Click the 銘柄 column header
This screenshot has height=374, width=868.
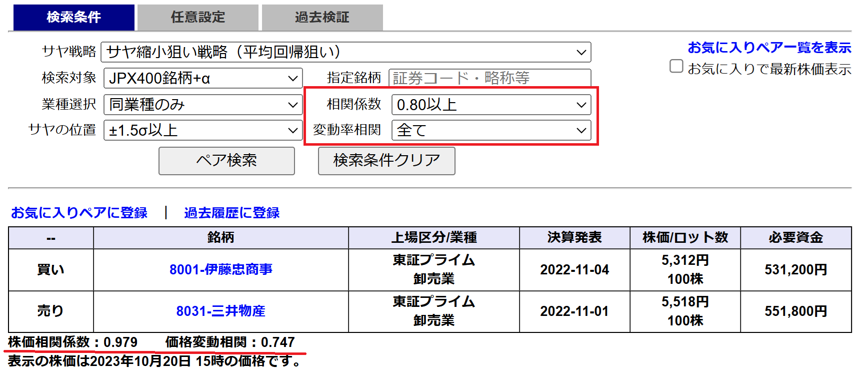tap(221, 238)
